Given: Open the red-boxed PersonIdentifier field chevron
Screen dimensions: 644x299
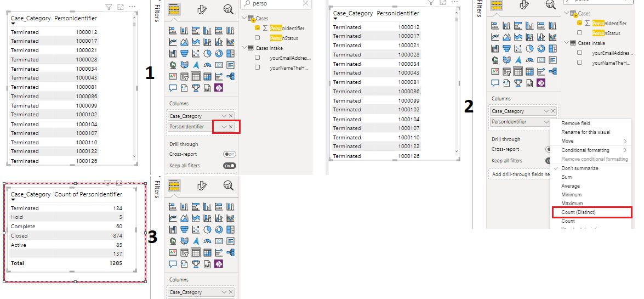Looking at the screenshot, I should (224, 127).
